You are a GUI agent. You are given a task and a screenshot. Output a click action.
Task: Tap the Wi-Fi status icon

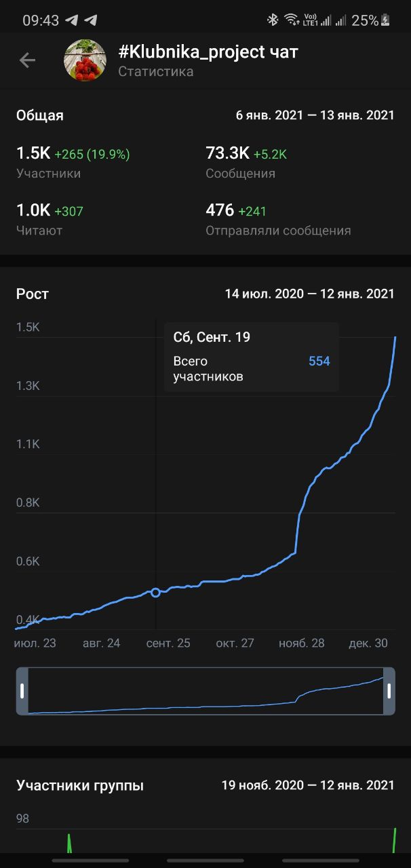click(x=292, y=20)
